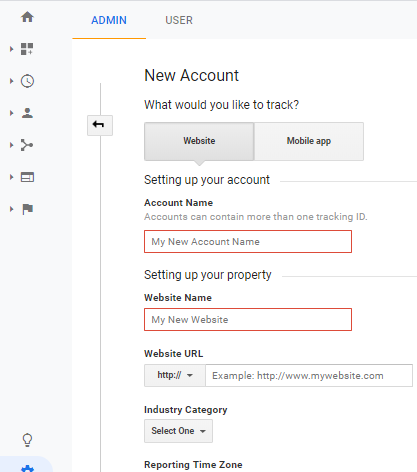This screenshot has height=472, width=417.
Task: Expand the Real-Time section arrow
Action: pyautogui.click(x=12, y=81)
